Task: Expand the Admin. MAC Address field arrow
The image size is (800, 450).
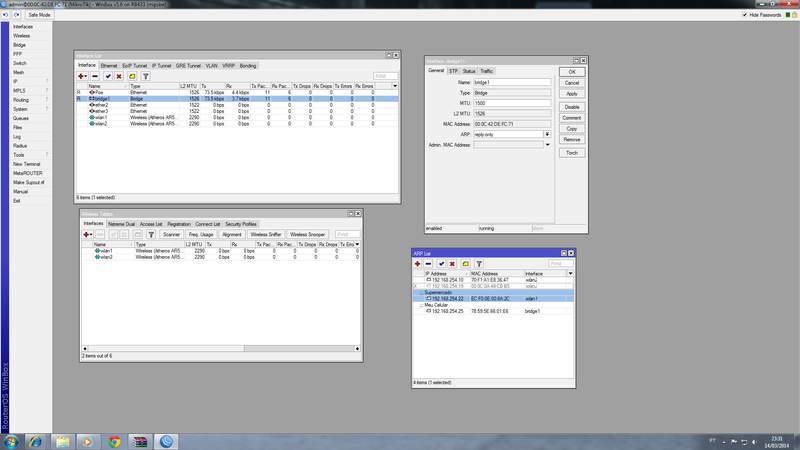Action: click(x=547, y=145)
